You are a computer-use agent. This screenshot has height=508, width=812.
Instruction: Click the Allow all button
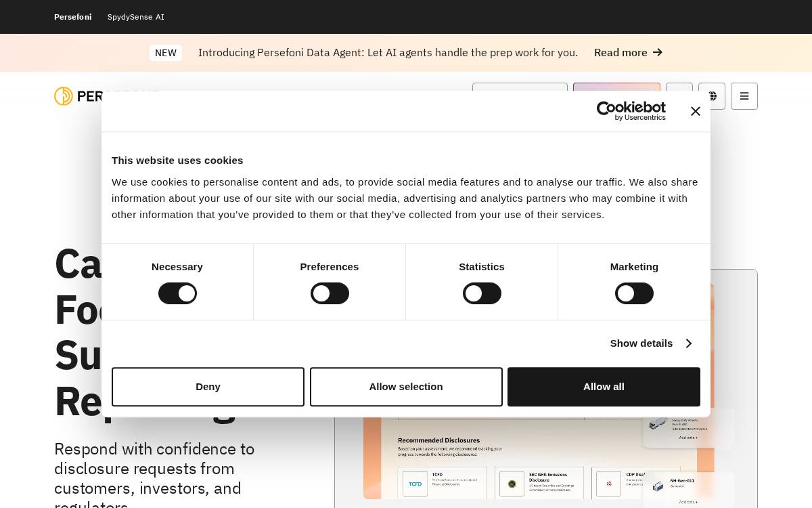click(x=604, y=387)
